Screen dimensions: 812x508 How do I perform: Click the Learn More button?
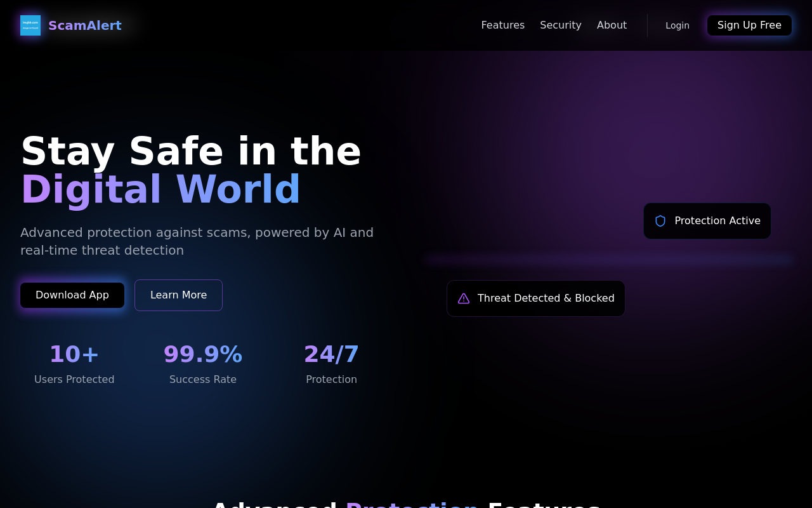pyautogui.click(x=178, y=295)
